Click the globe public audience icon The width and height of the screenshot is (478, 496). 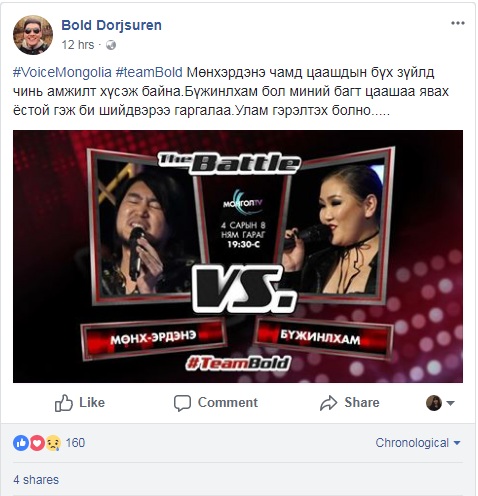pos(111,45)
